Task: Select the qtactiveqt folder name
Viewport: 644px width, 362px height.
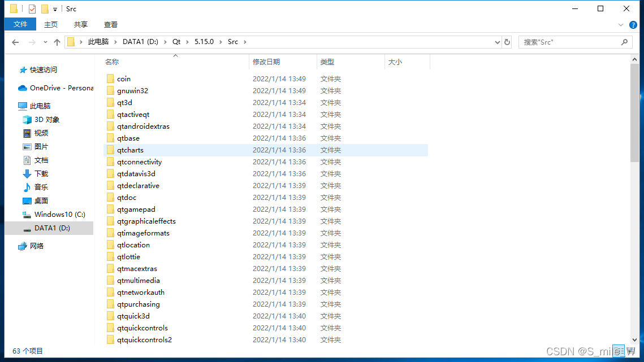Action: (x=133, y=115)
